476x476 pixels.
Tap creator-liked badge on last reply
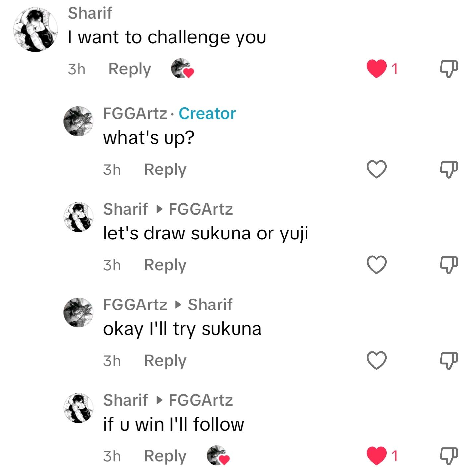[218, 456]
